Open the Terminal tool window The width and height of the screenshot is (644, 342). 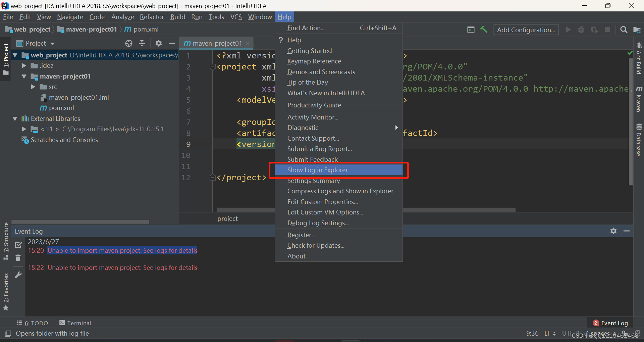(x=75, y=323)
